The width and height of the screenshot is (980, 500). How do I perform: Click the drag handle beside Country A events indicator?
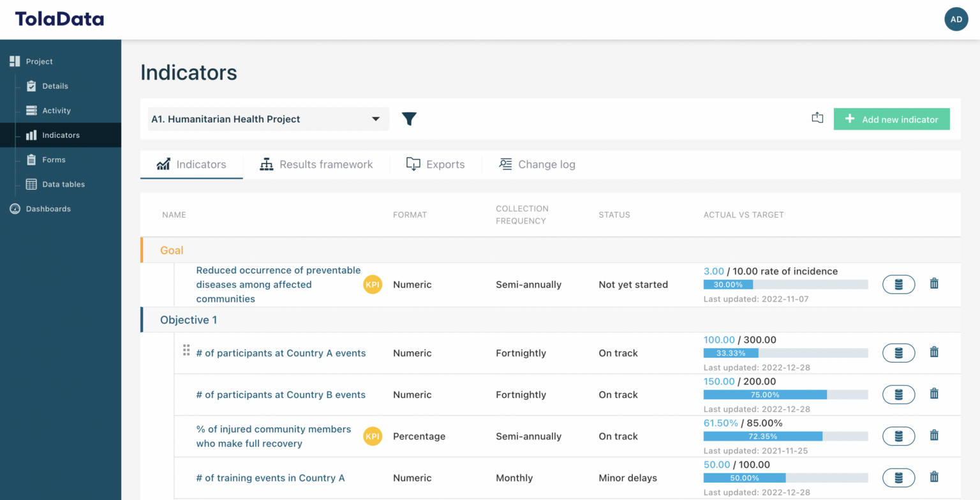coord(186,350)
